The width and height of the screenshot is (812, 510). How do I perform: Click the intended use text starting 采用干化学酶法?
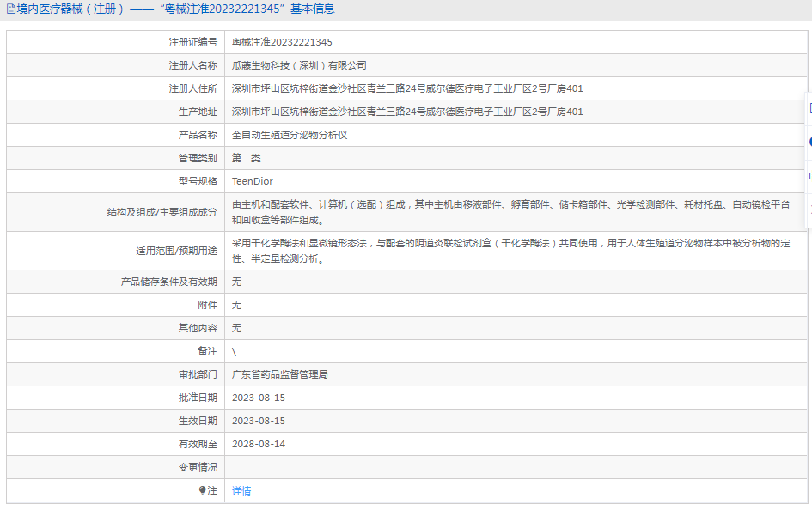click(x=511, y=251)
